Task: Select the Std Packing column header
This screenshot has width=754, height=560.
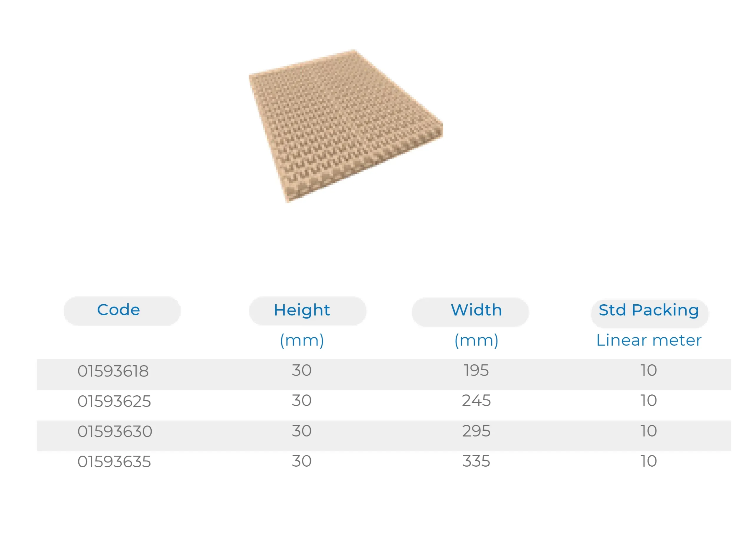Action: 649,310
